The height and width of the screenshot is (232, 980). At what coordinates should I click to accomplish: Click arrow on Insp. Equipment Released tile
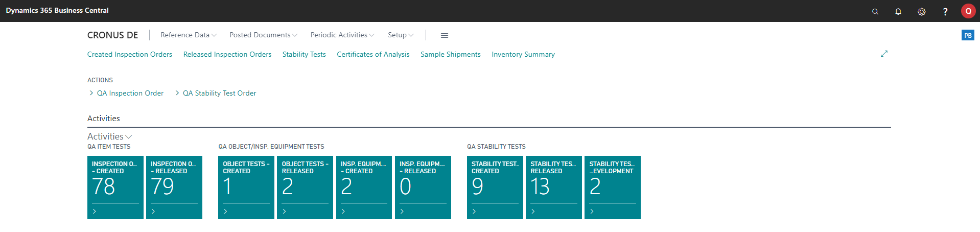pyautogui.click(x=402, y=211)
